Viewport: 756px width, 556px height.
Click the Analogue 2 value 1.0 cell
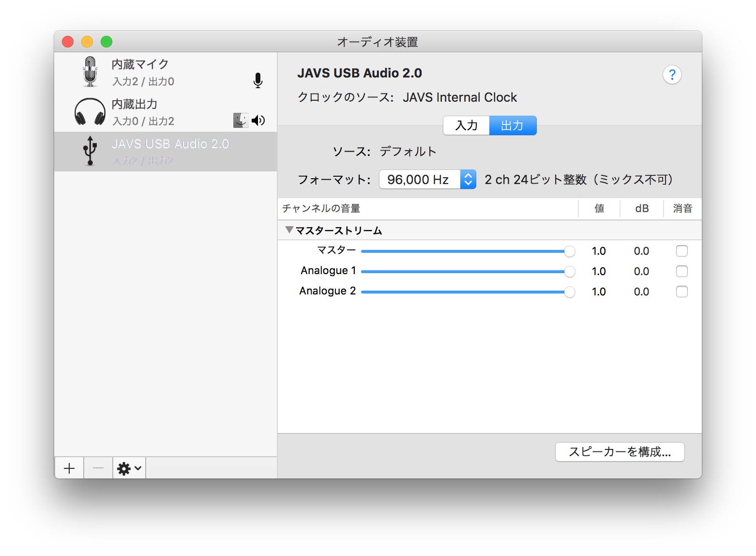coord(599,292)
